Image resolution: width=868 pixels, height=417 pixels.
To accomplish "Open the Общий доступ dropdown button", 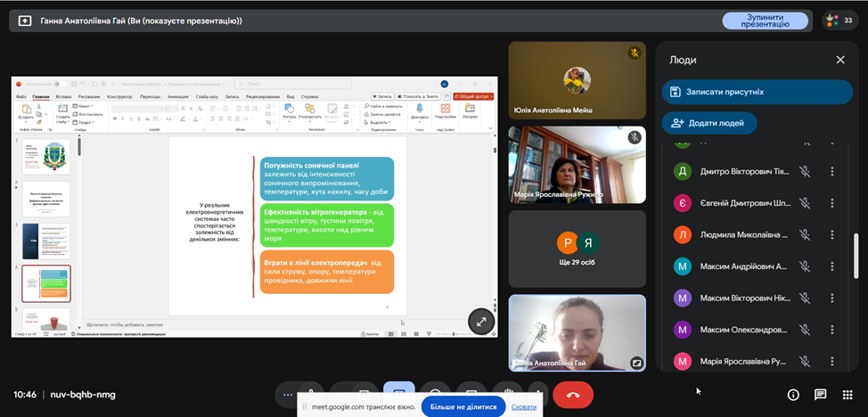I will click(x=473, y=96).
